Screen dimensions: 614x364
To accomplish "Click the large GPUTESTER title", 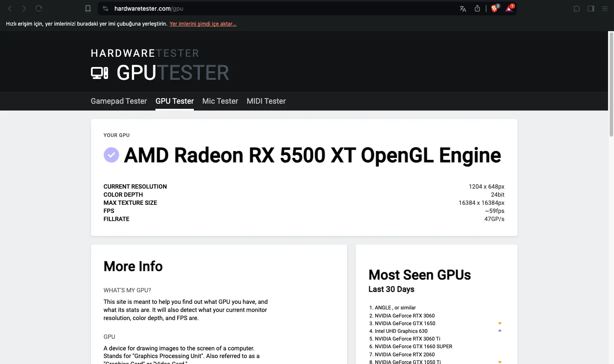I will pyautogui.click(x=173, y=73).
